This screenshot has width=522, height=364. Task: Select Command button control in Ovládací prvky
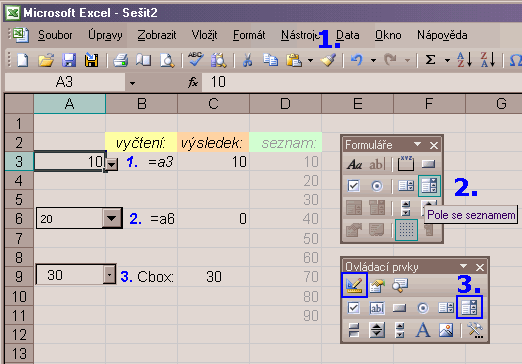pyautogui.click(x=400, y=308)
